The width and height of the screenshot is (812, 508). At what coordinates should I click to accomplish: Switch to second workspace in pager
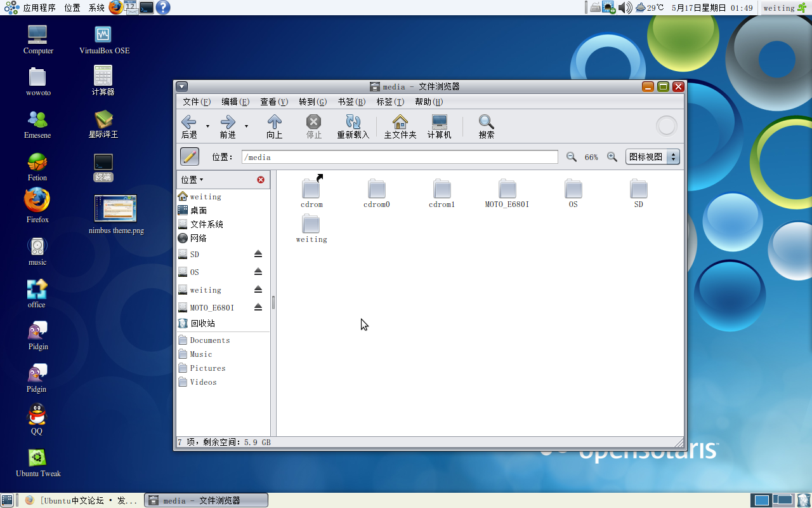[783, 500]
